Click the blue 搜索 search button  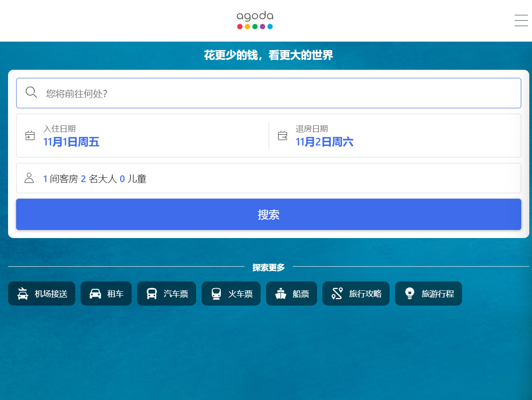tap(268, 214)
